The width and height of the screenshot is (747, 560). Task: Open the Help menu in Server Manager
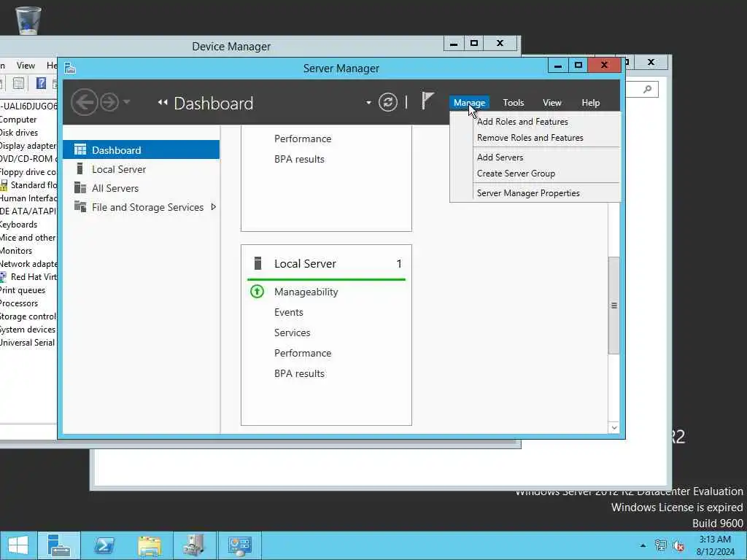point(590,103)
